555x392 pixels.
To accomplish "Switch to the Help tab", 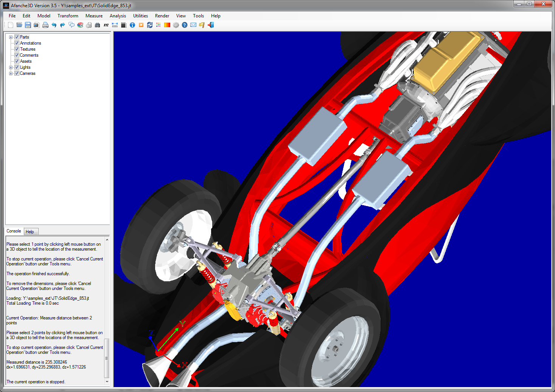I will click(30, 232).
